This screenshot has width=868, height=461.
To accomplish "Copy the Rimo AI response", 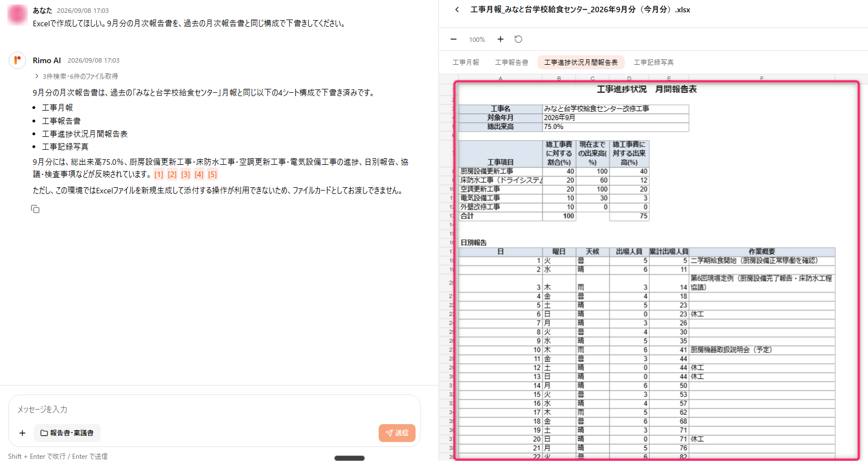I will coord(35,209).
